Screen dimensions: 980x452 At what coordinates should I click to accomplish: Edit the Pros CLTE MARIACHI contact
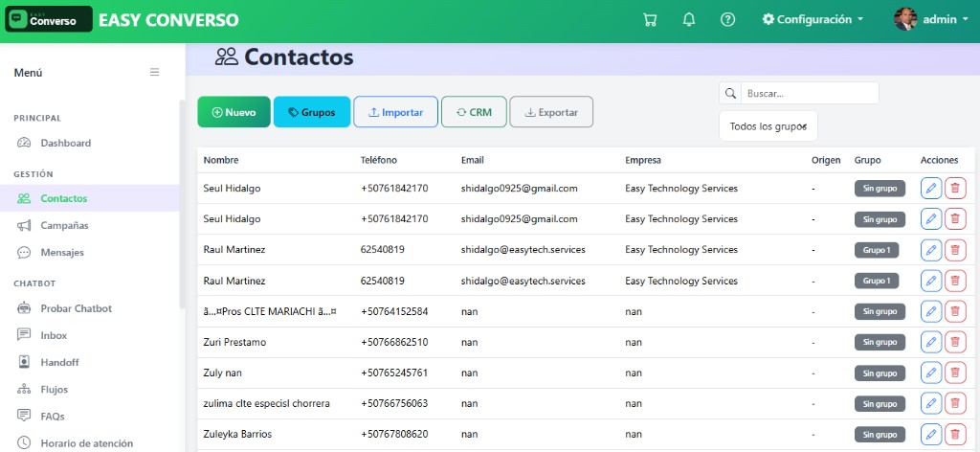point(931,311)
